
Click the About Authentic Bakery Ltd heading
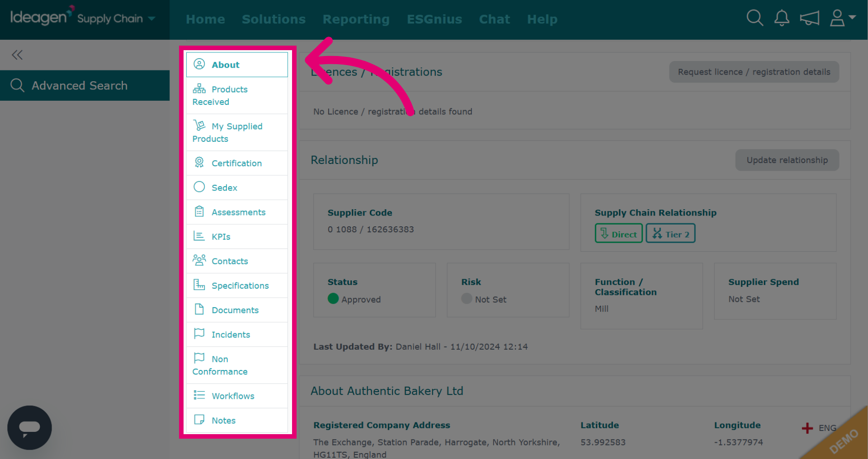[387, 391]
